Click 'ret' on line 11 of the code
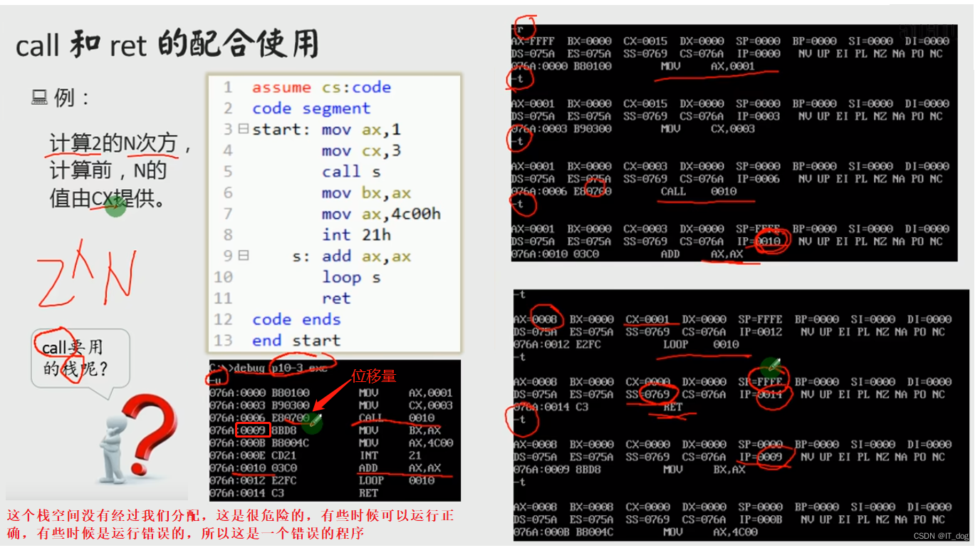Image resolution: width=980 pixels, height=548 pixels. (x=336, y=298)
